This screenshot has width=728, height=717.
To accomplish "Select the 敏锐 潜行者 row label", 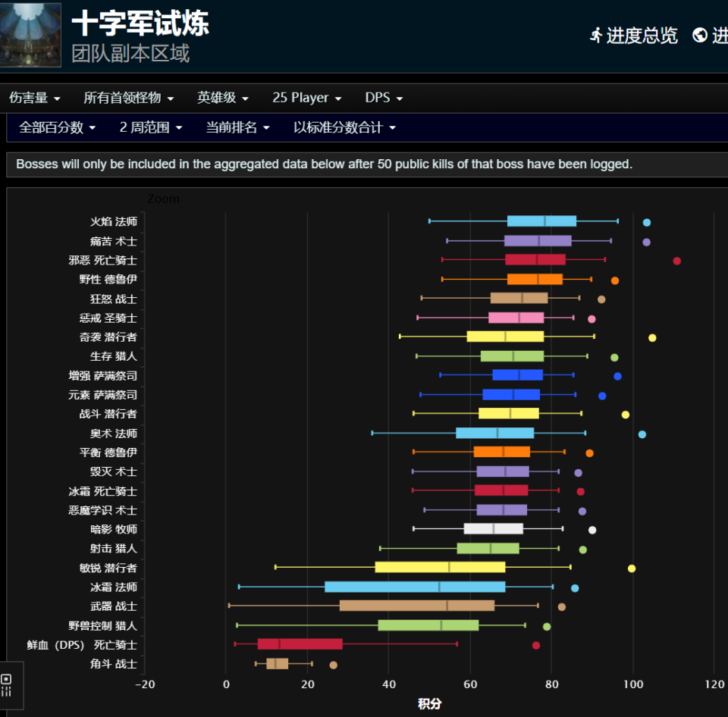I will pyautogui.click(x=108, y=568).
